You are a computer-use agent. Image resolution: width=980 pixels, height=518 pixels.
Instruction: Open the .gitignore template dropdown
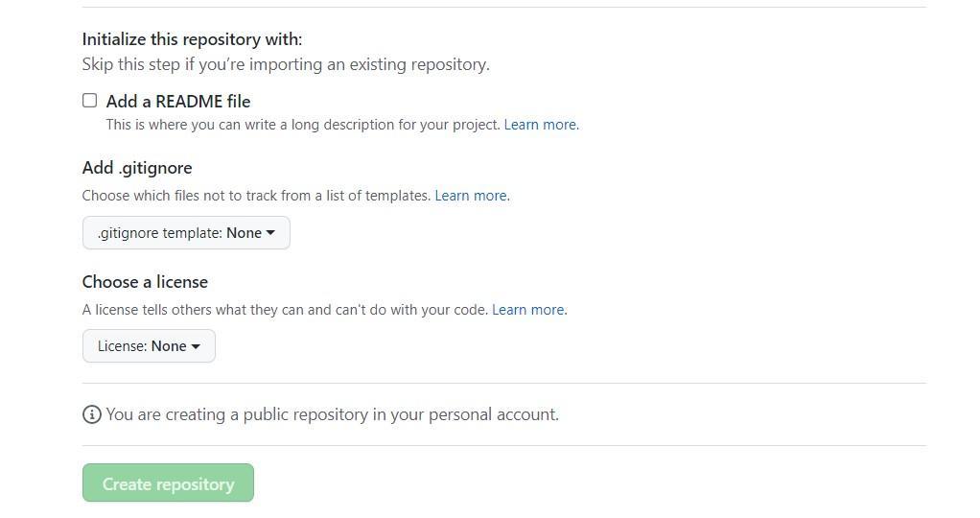click(x=186, y=233)
